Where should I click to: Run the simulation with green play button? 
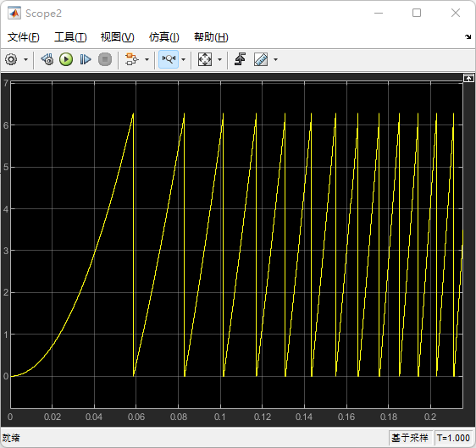66,59
